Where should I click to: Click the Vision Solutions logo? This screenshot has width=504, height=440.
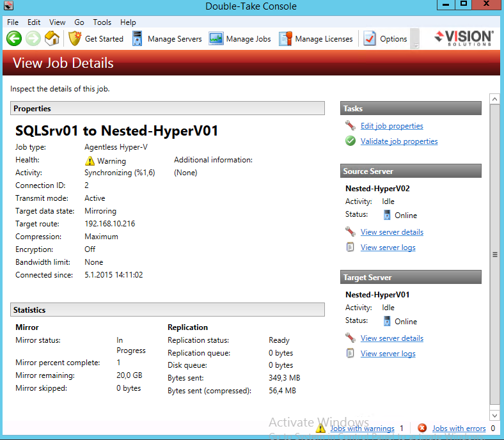pyautogui.click(x=464, y=38)
